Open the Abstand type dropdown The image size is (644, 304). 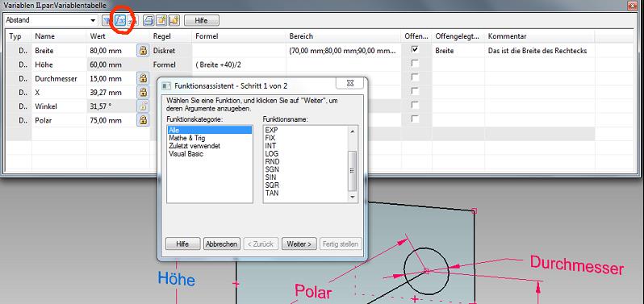93,20
